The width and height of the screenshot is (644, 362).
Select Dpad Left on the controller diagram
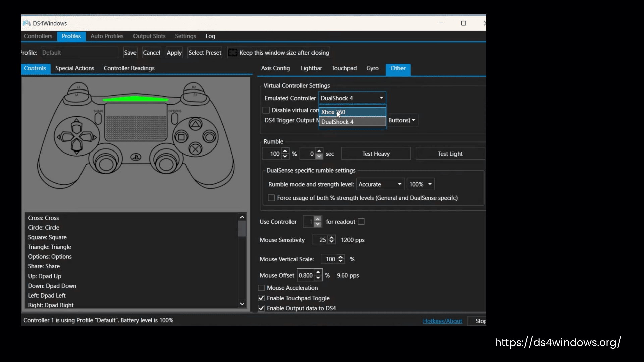[65, 137]
